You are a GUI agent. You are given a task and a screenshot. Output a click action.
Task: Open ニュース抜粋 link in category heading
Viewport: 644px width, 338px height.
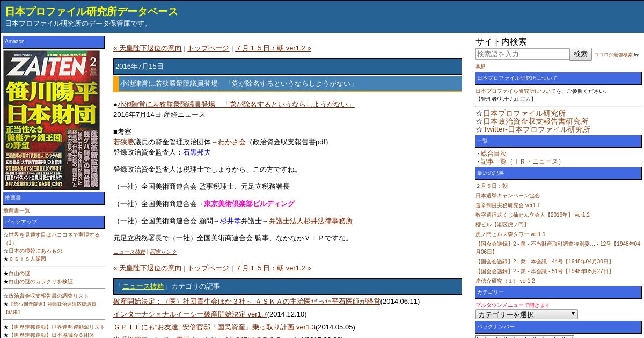[x=143, y=286]
